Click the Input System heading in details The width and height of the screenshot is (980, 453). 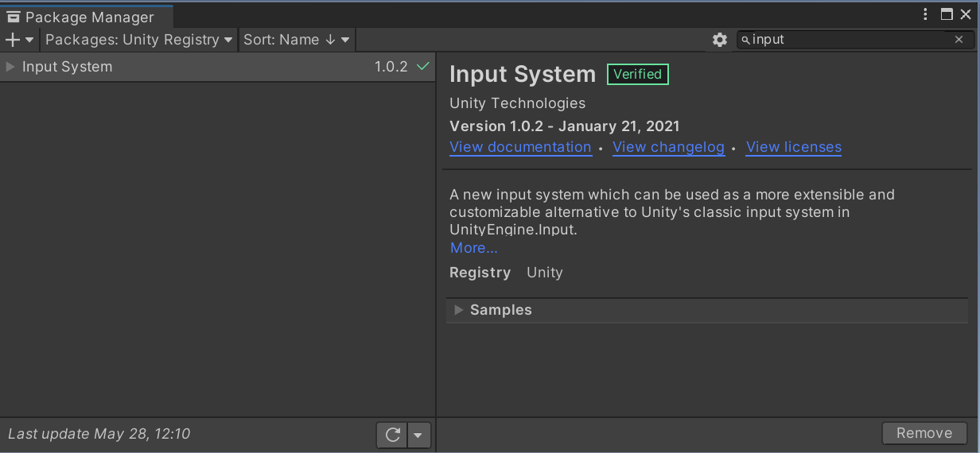(x=523, y=74)
